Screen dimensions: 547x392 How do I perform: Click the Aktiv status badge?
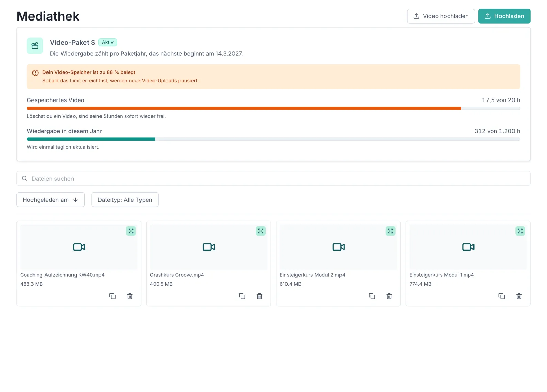(108, 42)
